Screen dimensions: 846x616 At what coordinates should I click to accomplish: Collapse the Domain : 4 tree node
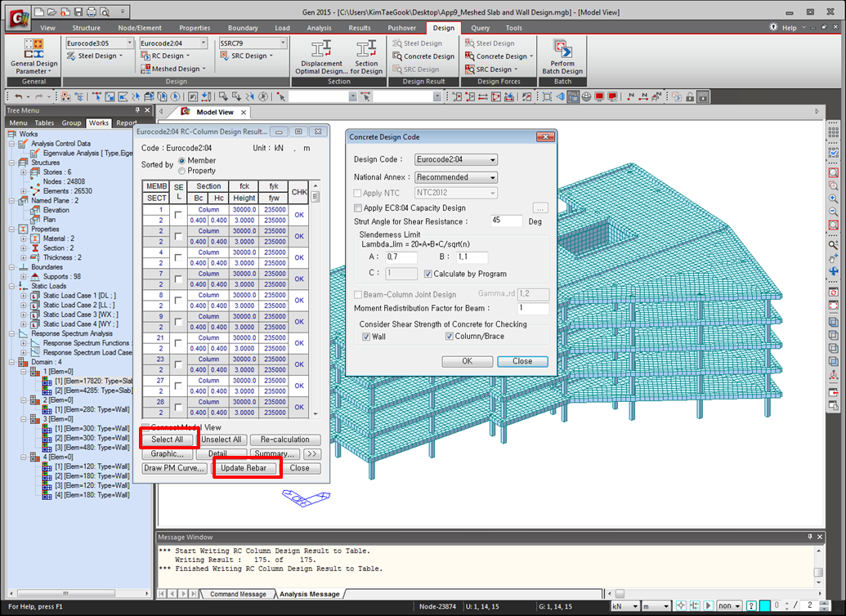(x=12, y=362)
